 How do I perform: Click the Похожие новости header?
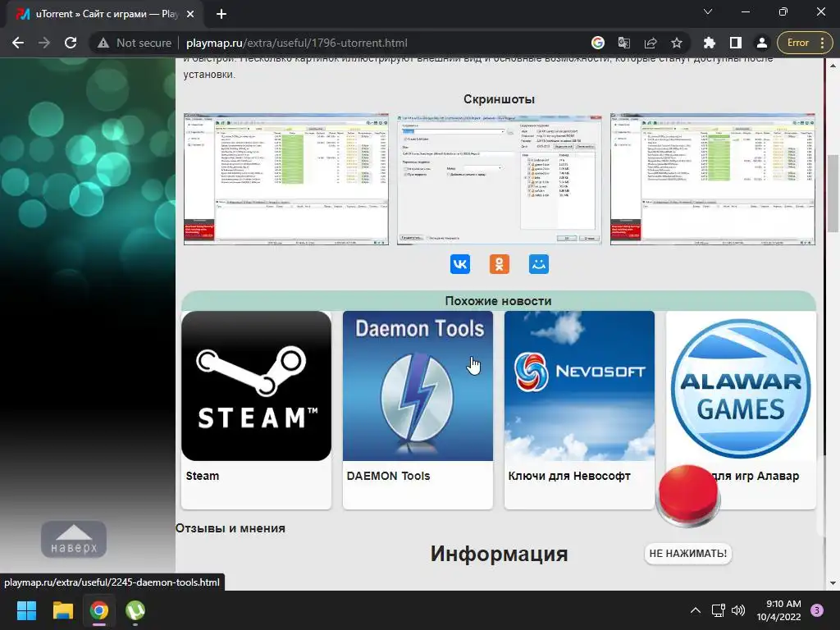[x=498, y=301]
